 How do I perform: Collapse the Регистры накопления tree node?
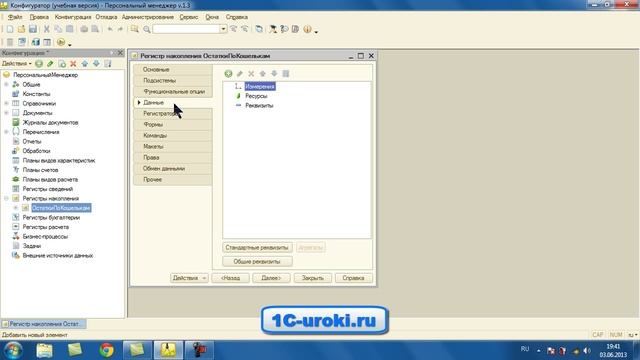pos(6,198)
